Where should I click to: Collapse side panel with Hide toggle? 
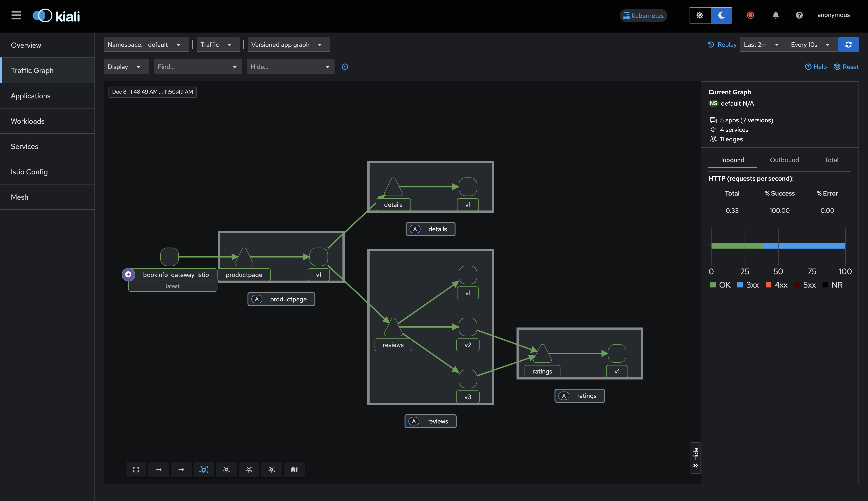point(696,458)
